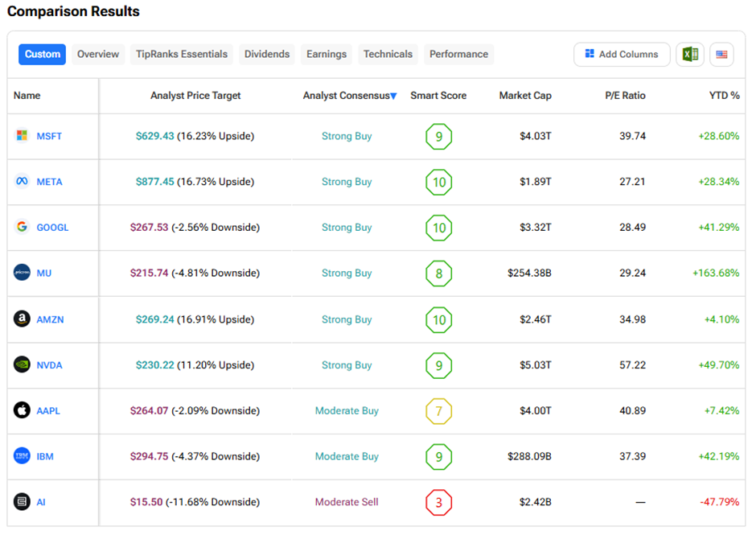Screen dimensions: 756x535
Task: Open the US flag country selector
Action: (x=721, y=55)
